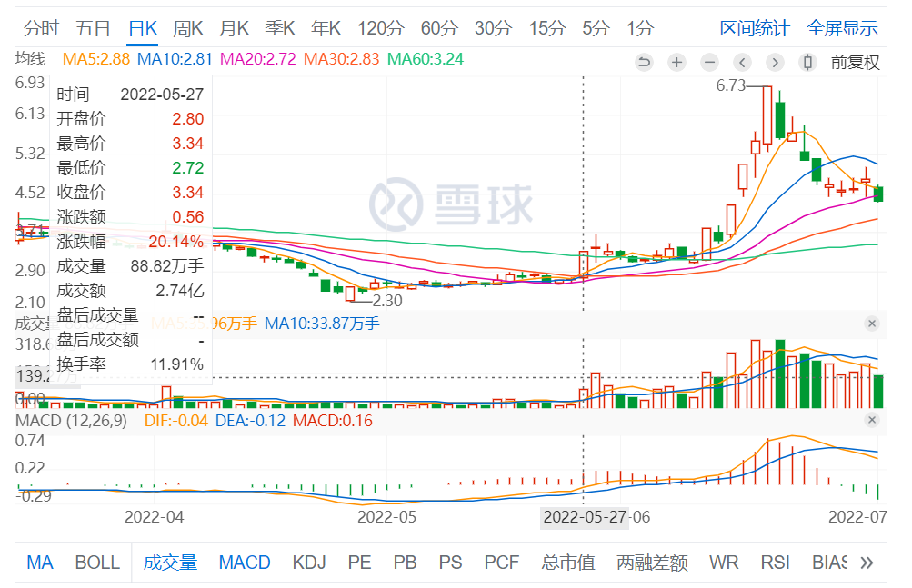Toggle the KDJ indicator panel

pyautogui.click(x=309, y=563)
